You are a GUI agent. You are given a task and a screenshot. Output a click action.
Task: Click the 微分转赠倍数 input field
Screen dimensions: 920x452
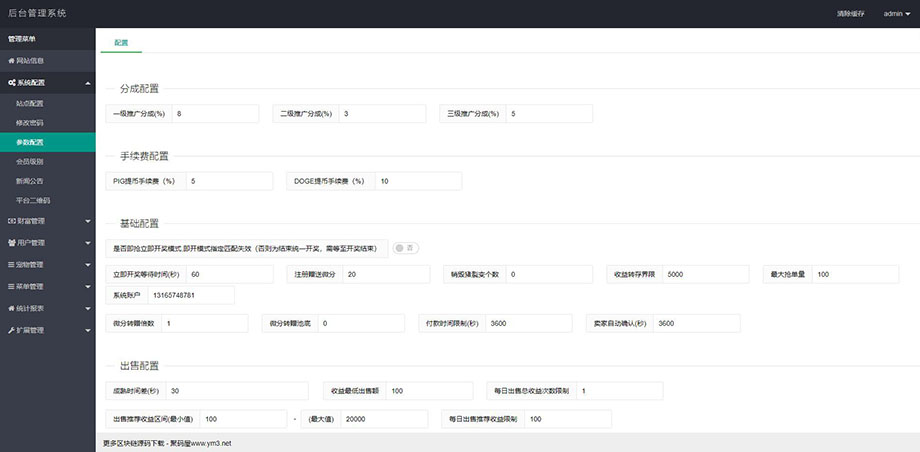(205, 323)
